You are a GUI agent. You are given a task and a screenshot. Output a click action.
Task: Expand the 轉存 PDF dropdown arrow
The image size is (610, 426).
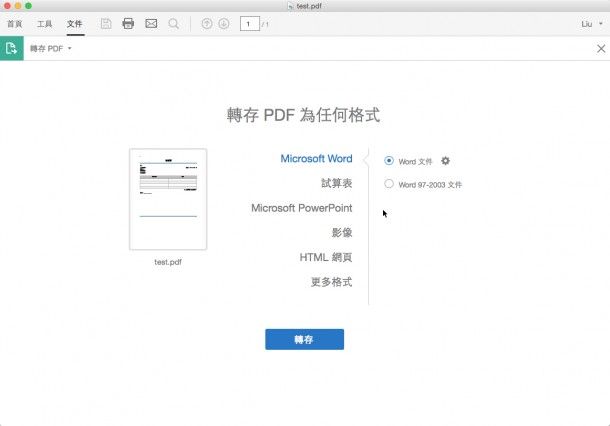tap(70, 49)
